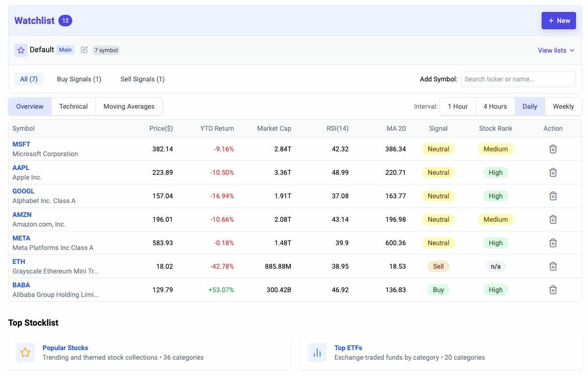Remove BABA using the trash icon
The image size is (588, 376).
point(553,290)
